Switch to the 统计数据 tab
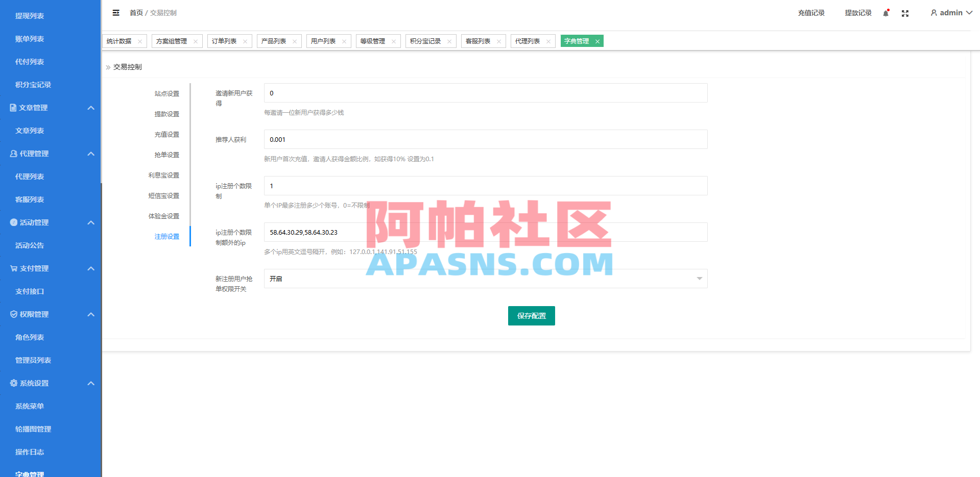 [x=119, y=41]
